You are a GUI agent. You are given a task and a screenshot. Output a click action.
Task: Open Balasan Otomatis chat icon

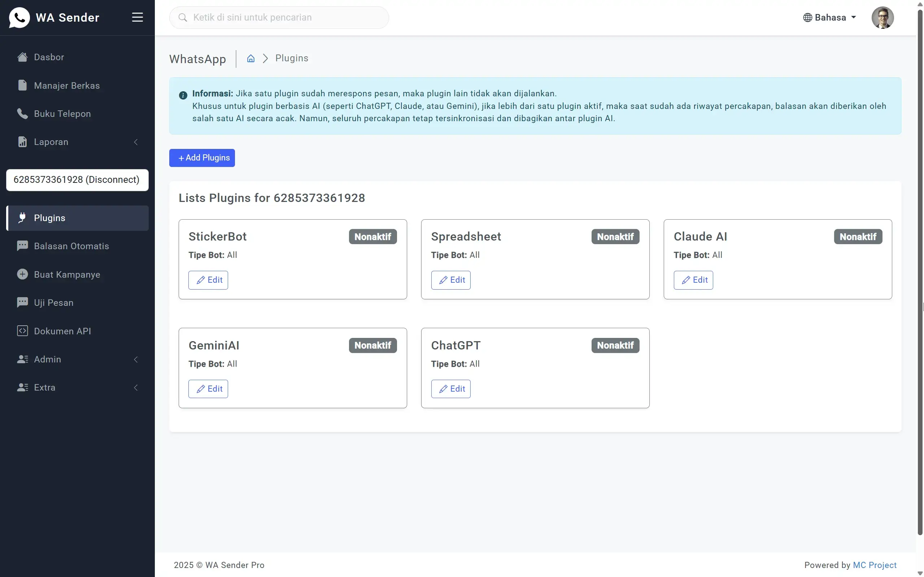[x=22, y=246]
